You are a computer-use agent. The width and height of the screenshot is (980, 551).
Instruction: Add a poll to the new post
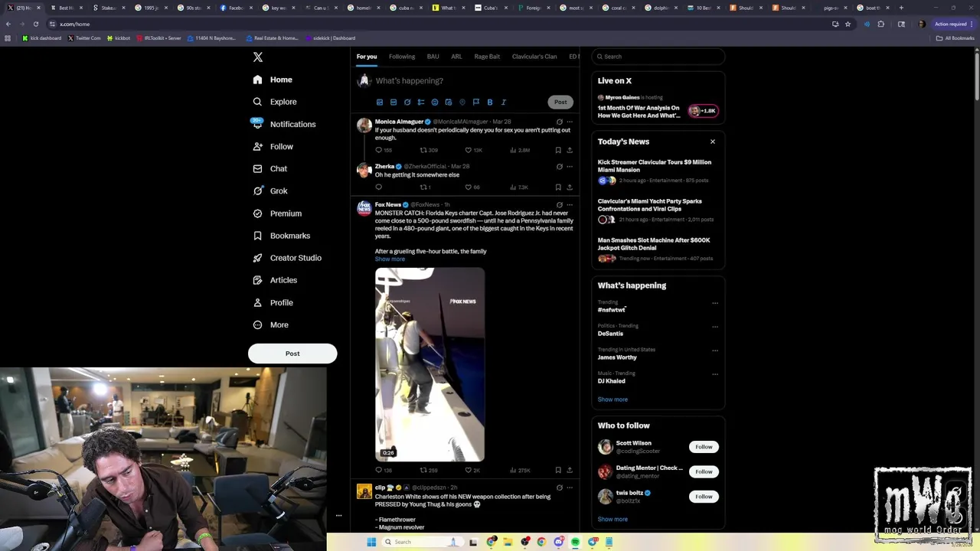[421, 102]
